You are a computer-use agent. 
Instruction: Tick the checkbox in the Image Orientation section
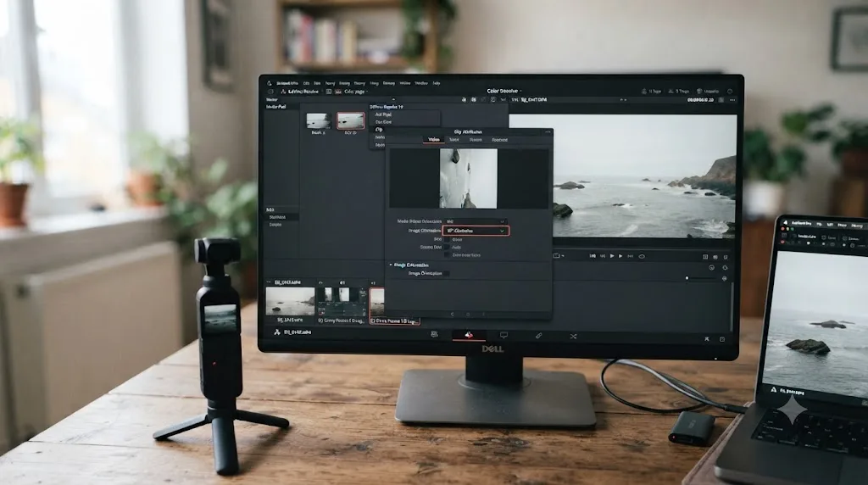pos(447,273)
